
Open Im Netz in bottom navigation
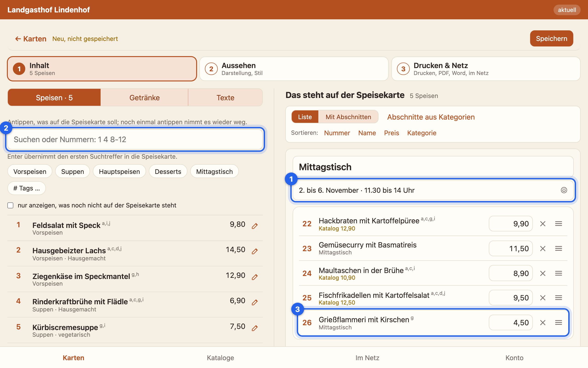point(367,358)
